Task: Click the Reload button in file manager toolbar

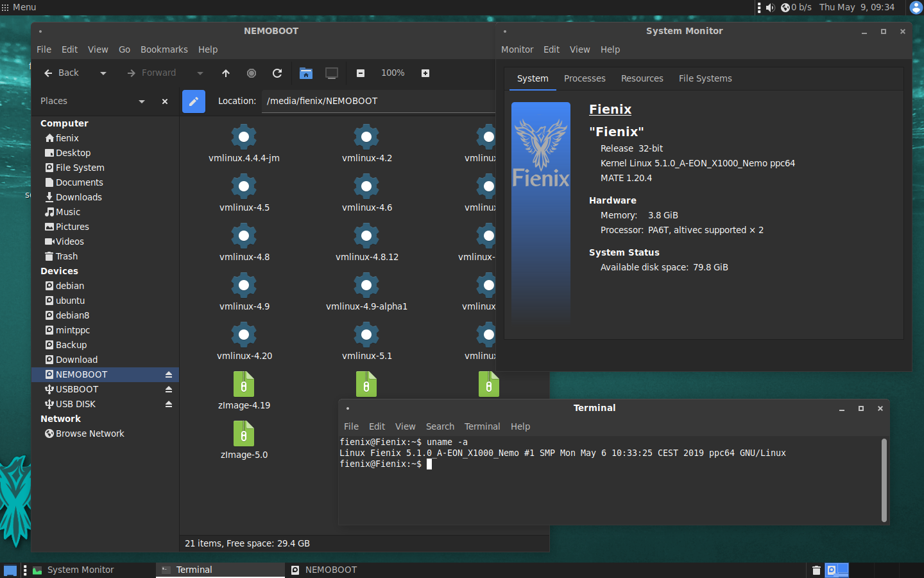Action: click(277, 73)
